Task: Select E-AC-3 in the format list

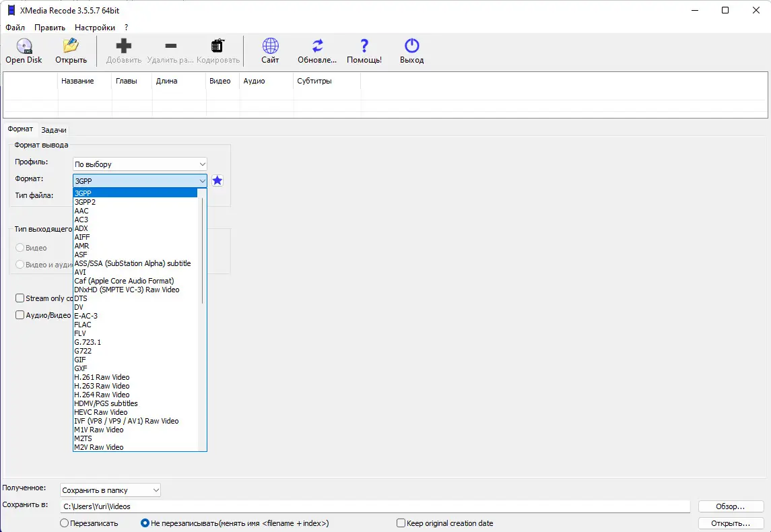Action: point(135,316)
